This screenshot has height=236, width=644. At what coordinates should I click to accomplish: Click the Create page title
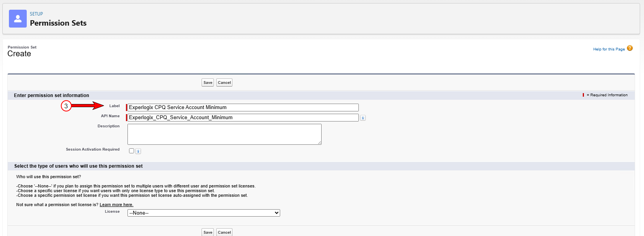(19, 54)
